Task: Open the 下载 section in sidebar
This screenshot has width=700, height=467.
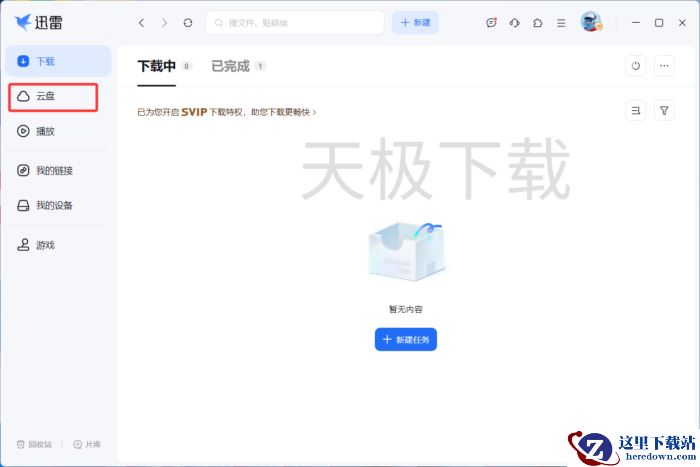Action: tap(58, 61)
